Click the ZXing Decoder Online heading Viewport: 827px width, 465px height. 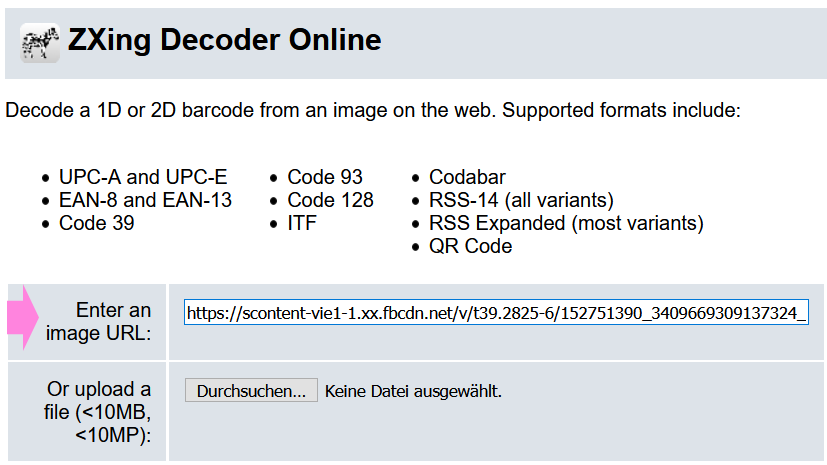click(x=225, y=40)
